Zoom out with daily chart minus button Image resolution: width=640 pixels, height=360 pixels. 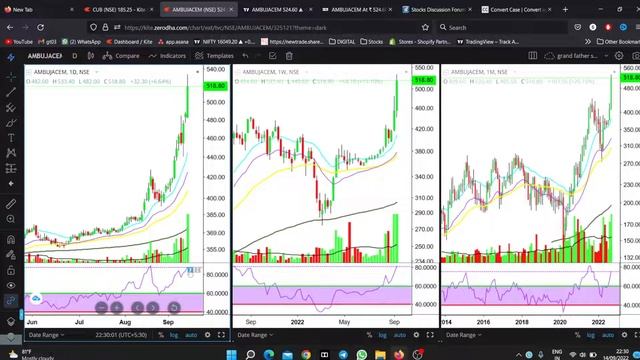point(101,308)
